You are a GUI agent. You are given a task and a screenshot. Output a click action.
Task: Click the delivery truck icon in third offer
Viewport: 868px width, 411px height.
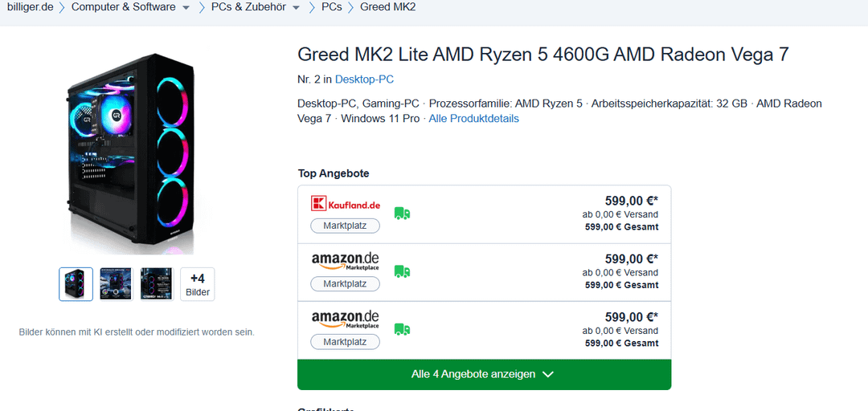(x=402, y=330)
